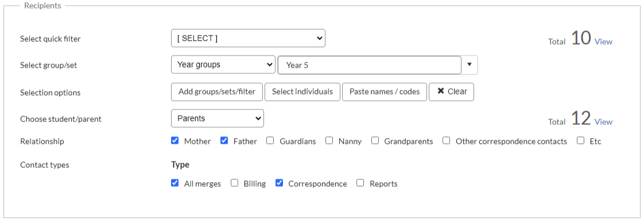This screenshot has height=220, width=644.
Task: Enable the Guardians checkbox
Action: tap(270, 140)
